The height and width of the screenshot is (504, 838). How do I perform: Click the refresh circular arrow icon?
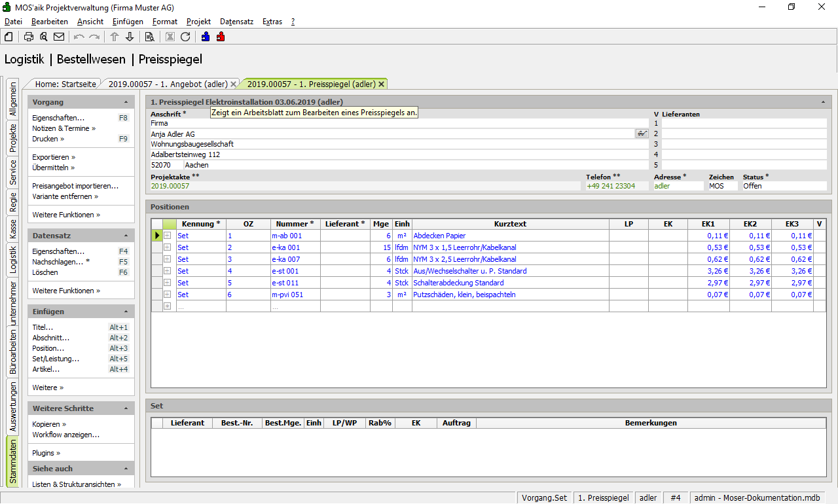point(185,37)
